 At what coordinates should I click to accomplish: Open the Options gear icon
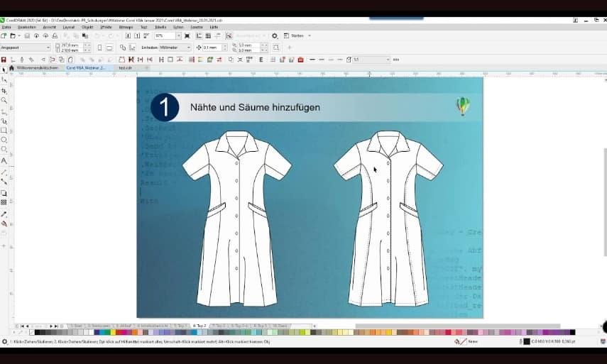click(274, 35)
